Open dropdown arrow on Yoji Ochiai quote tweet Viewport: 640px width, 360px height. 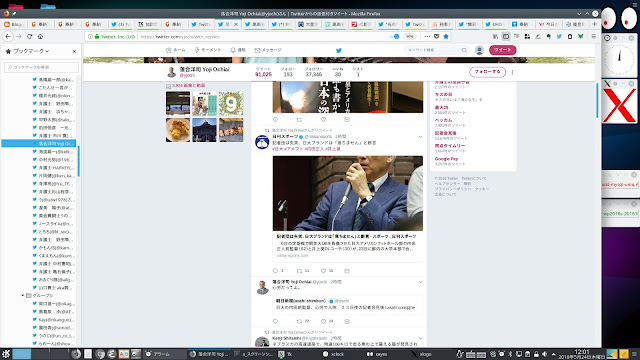point(420,282)
